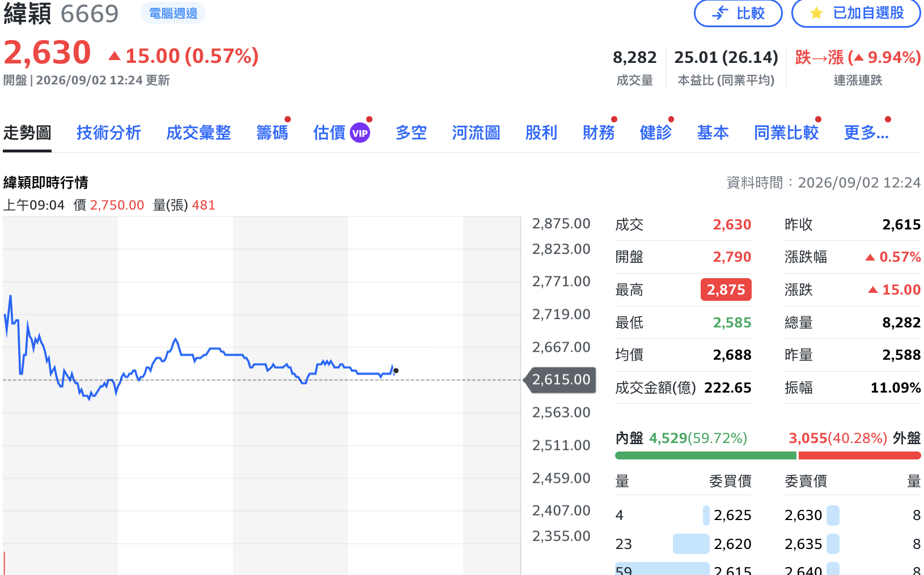Switch to the 健診 tab
Viewport: 924px width, 575px height.
click(x=656, y=133)
